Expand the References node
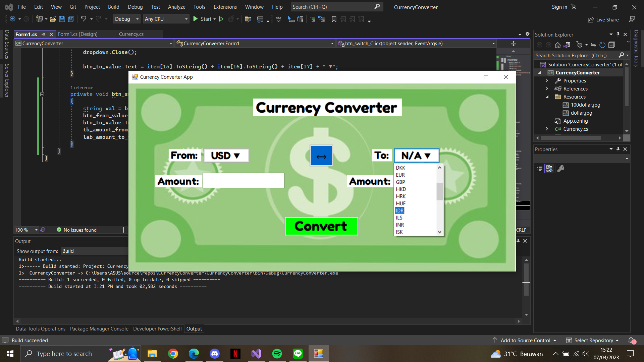 (x=547, y=89)
